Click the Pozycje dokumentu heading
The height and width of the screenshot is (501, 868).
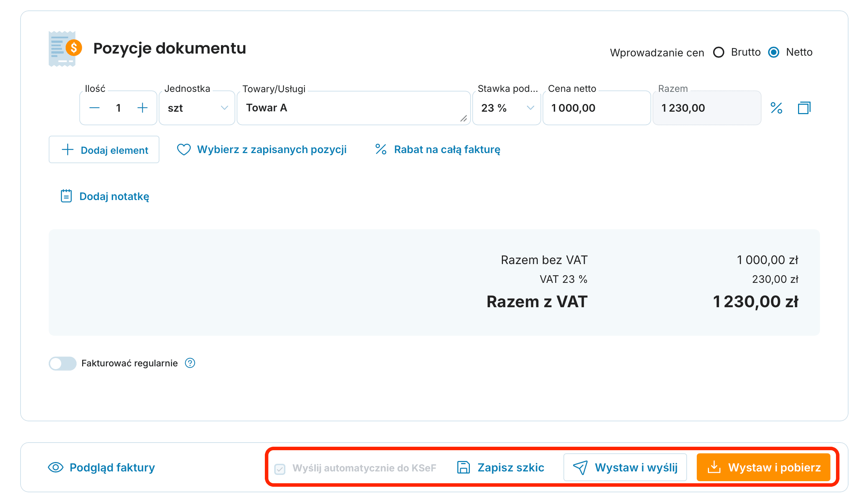169,48
